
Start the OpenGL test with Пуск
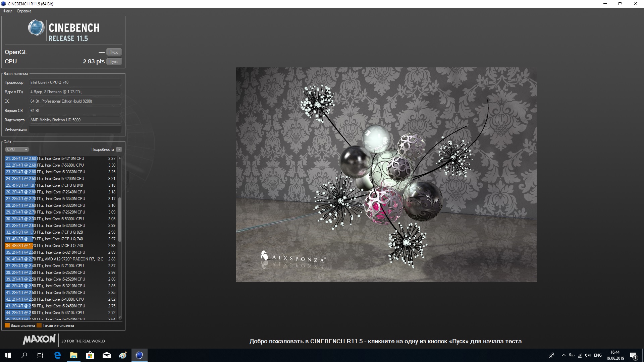(x=114, y=52)
